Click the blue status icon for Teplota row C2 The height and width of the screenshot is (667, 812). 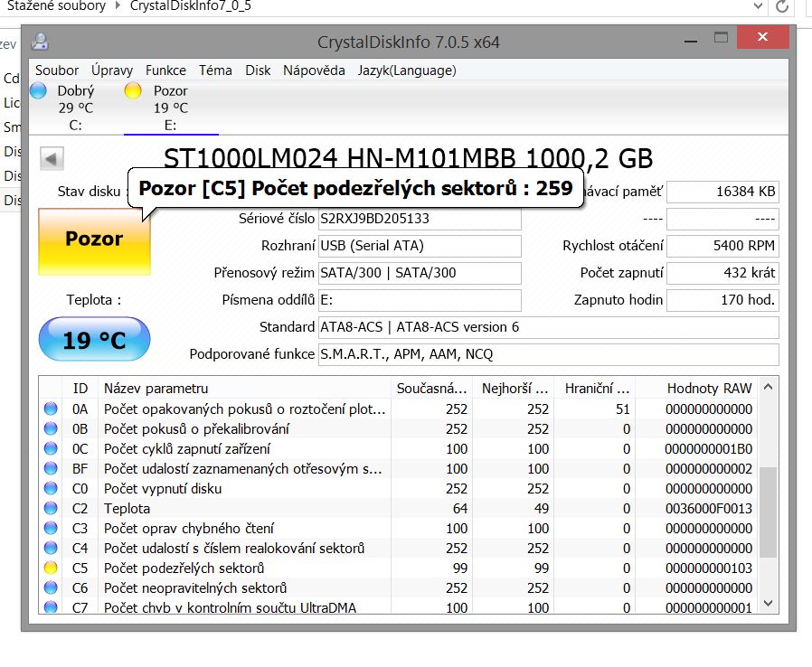(51, 508)
